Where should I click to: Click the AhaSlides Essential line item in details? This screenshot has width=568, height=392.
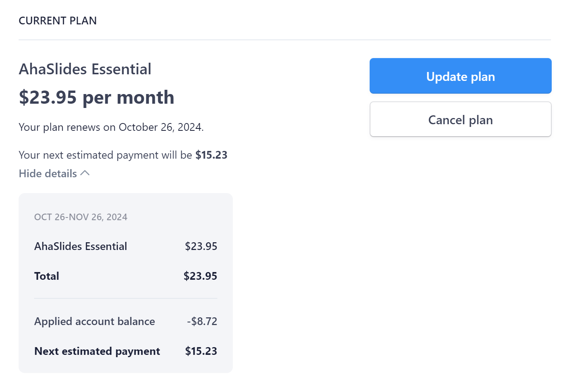(x=81, y=246)
